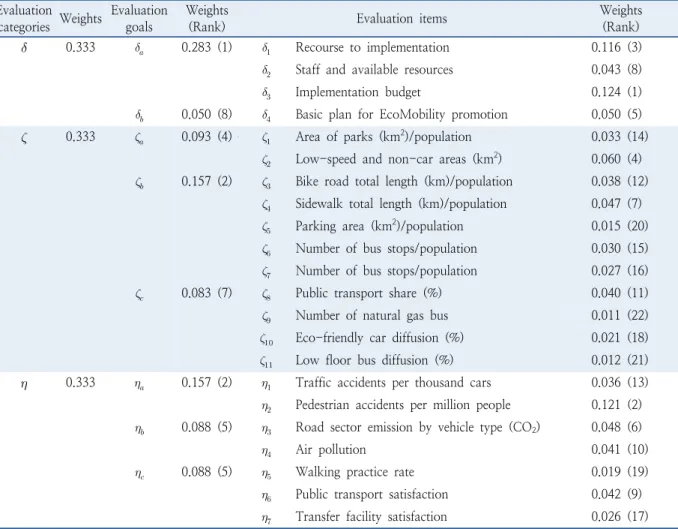
Task: Click 'Road sector emission by vehicle type (CO₂)'
Action: 418,427
